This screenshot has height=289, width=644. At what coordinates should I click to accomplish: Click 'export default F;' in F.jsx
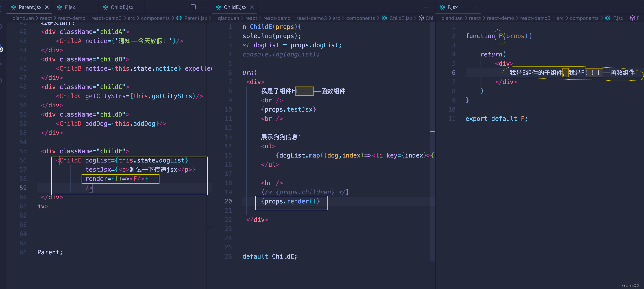click(x=497, y=119)
